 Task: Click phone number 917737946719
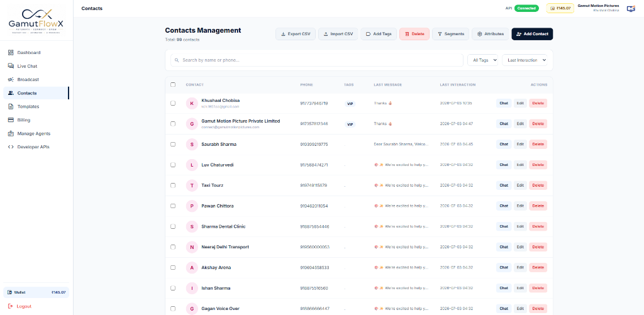[314, 104]
